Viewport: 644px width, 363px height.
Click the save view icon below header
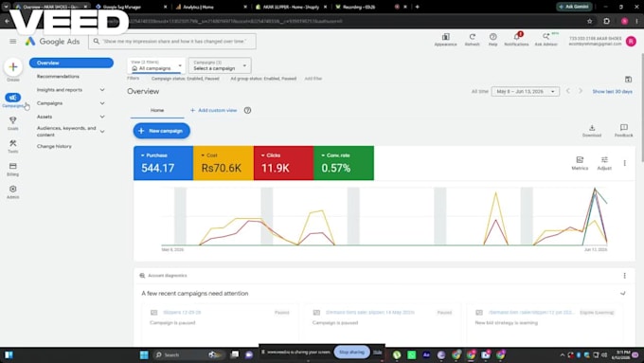coord(628,79)
